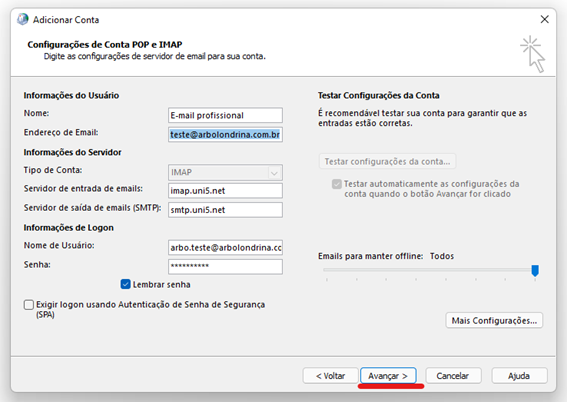Screen dimensions: 567x402
Task: Enable Exigir logon usando SPA checkbox
Action: coord(29,305)
